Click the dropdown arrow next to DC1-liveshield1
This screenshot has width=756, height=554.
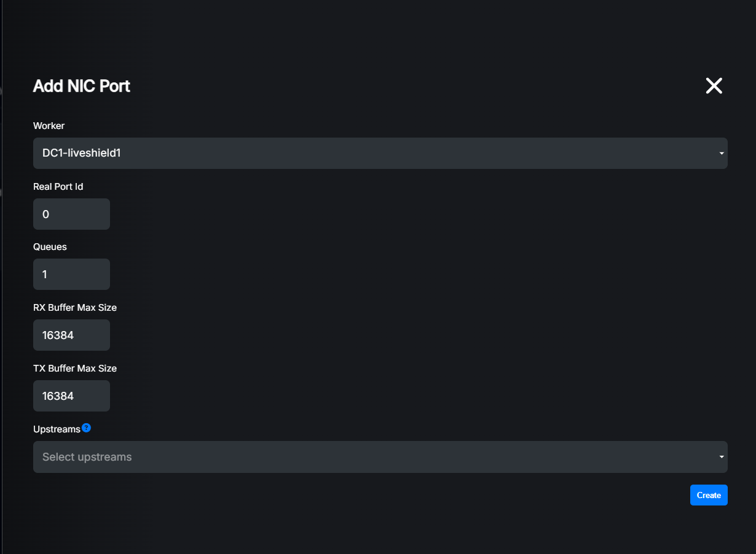click(720, 153)
